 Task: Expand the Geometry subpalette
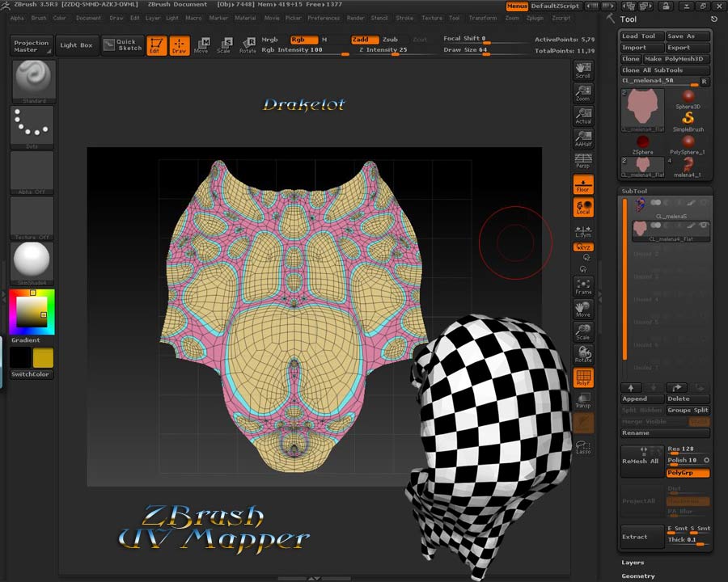pos(638,576)
